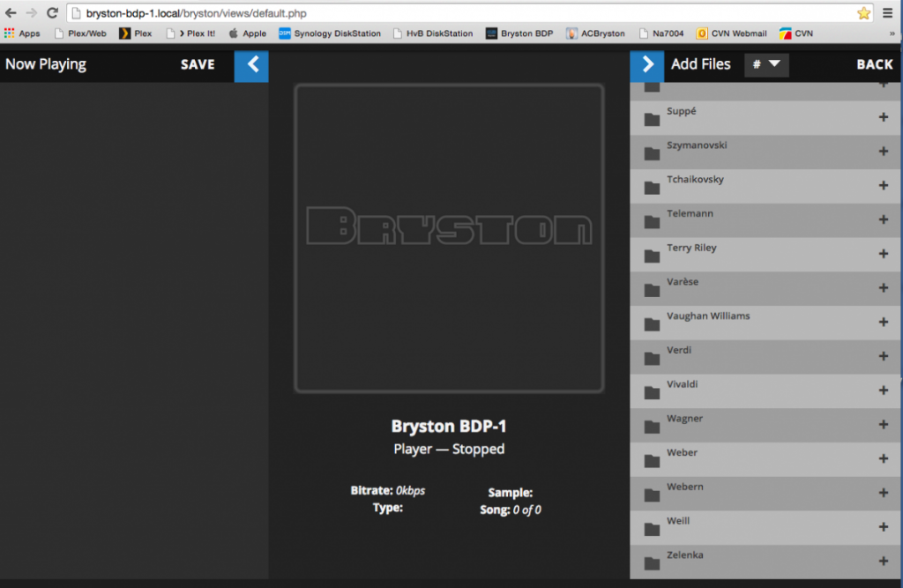Reload the Bryston page

click(52, 12)
